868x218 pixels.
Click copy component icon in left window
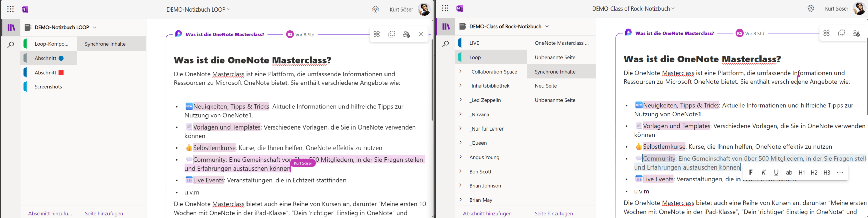(x=392, y=34)
